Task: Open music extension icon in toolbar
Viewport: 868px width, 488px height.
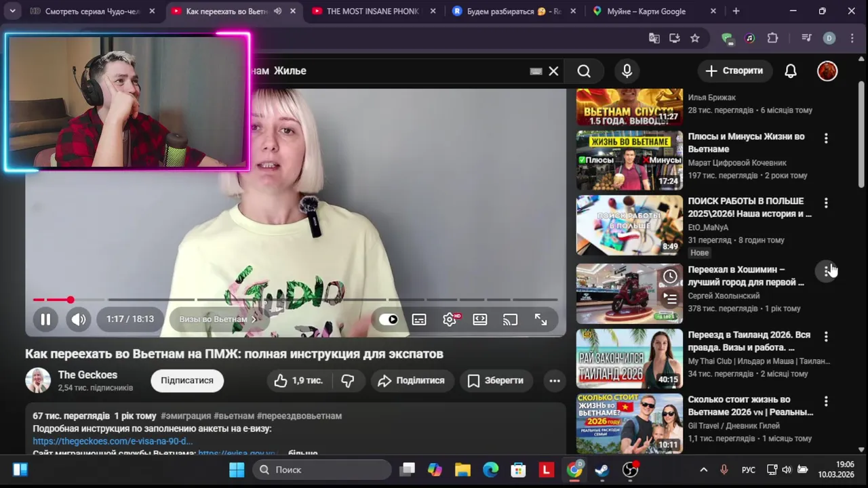Action: tap(750, 39)
